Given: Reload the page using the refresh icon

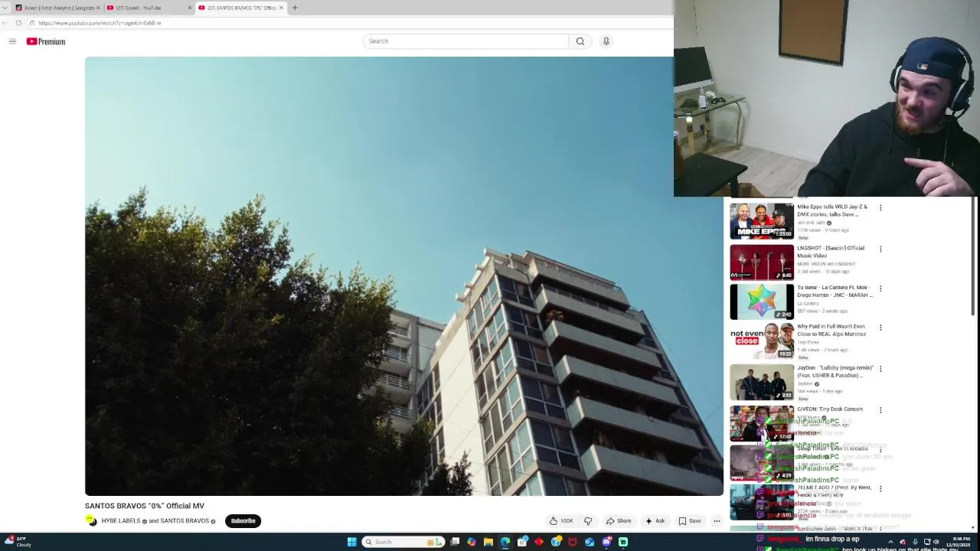Looking at the screenshot, I should pos(18,23).
